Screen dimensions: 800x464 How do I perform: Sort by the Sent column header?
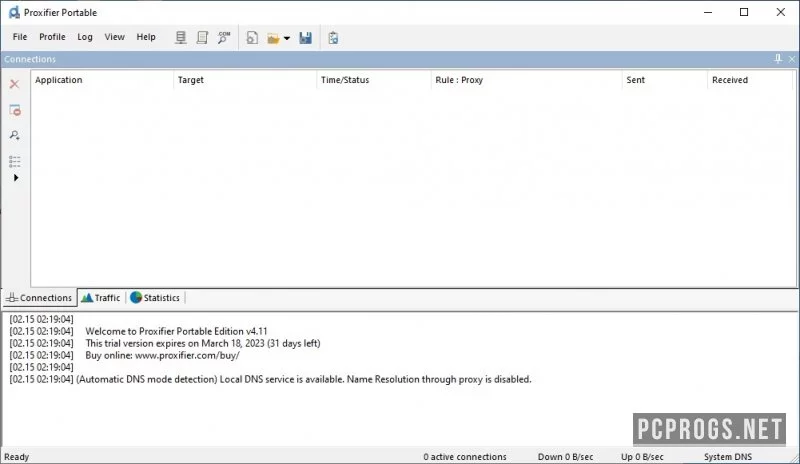[665, 80]
